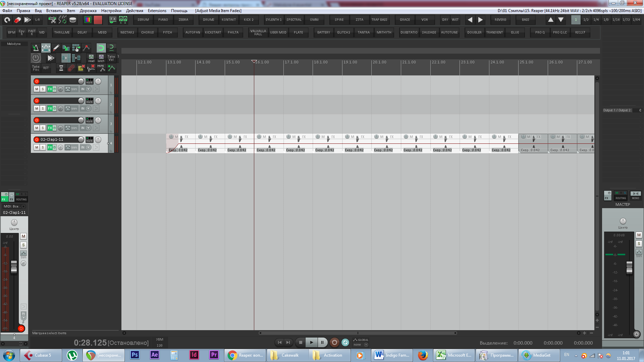Image resolution: width=644 pixels, height=362 pixels.
Task: Set automation mode to latch
Action: coord(101,58)
